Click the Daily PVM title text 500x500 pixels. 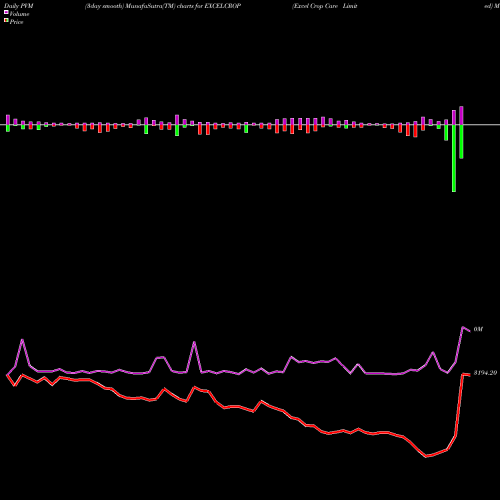[x=19, y=6]
